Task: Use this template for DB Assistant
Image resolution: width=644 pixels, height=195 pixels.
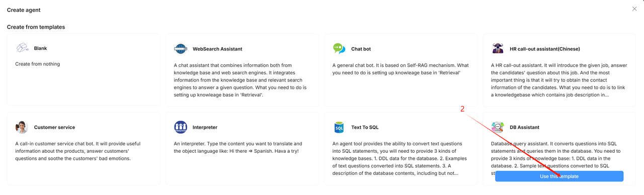Action: (x=559, y=176)
